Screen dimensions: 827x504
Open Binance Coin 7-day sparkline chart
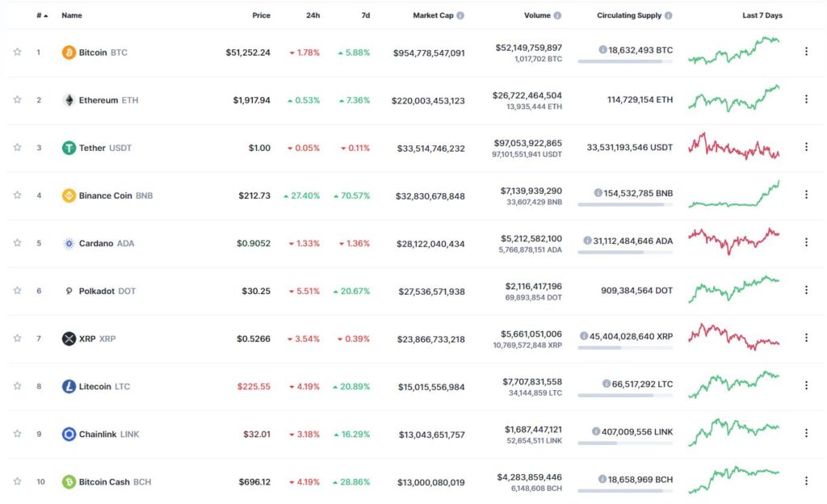733,194
